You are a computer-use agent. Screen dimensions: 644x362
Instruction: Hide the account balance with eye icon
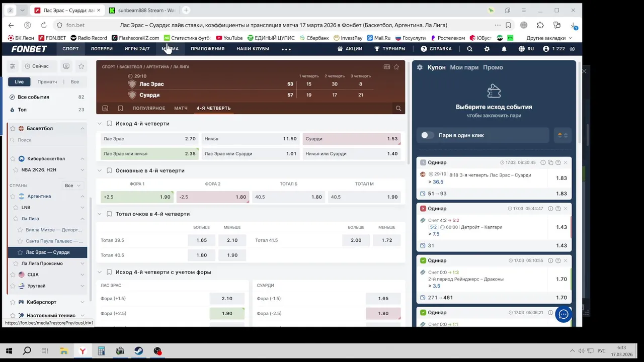(x=572, y=49)
